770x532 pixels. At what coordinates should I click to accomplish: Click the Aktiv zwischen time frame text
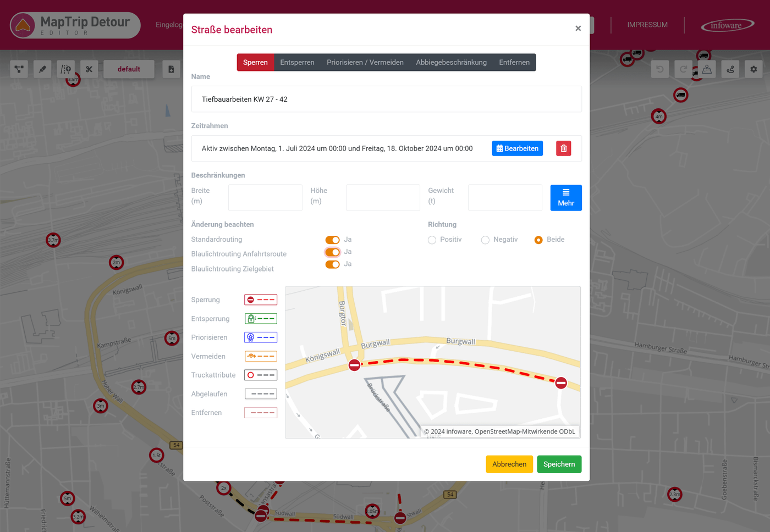pos(337,148)
